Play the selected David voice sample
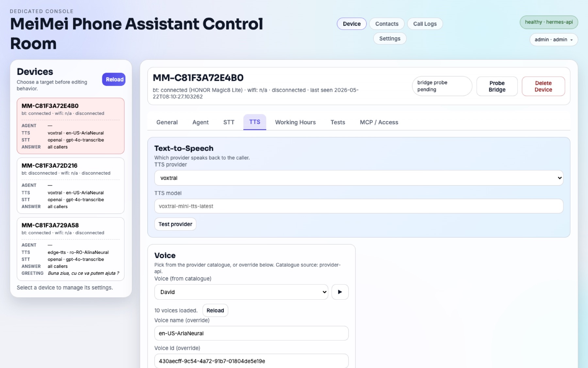The width and height of the screenshot is (588, 368). coord(340,292)
